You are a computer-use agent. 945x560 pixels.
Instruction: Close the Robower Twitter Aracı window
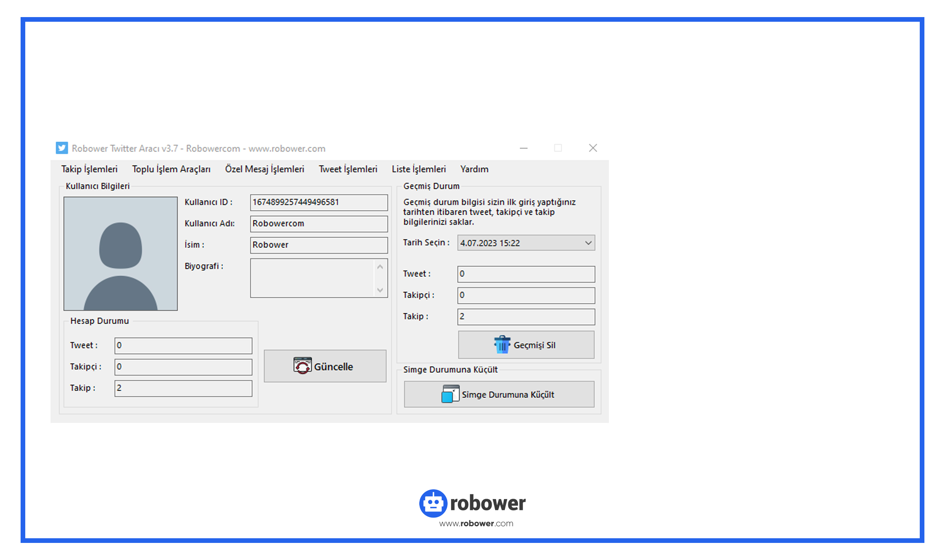(593, 148)
